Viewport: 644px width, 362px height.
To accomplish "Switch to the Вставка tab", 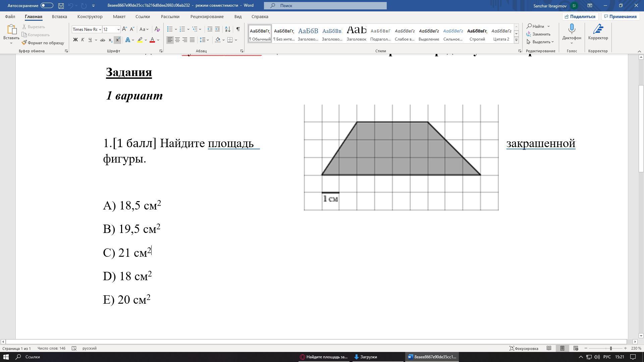I will coord(59,16).
